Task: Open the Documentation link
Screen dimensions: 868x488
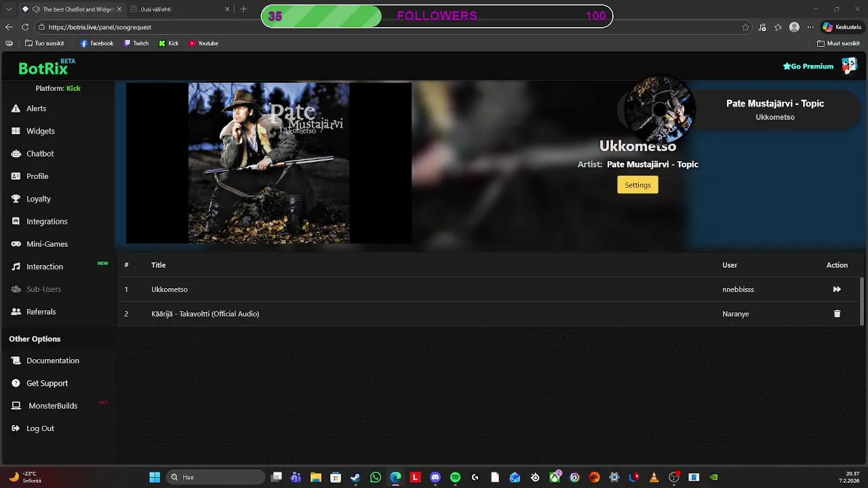Action: 53,361
